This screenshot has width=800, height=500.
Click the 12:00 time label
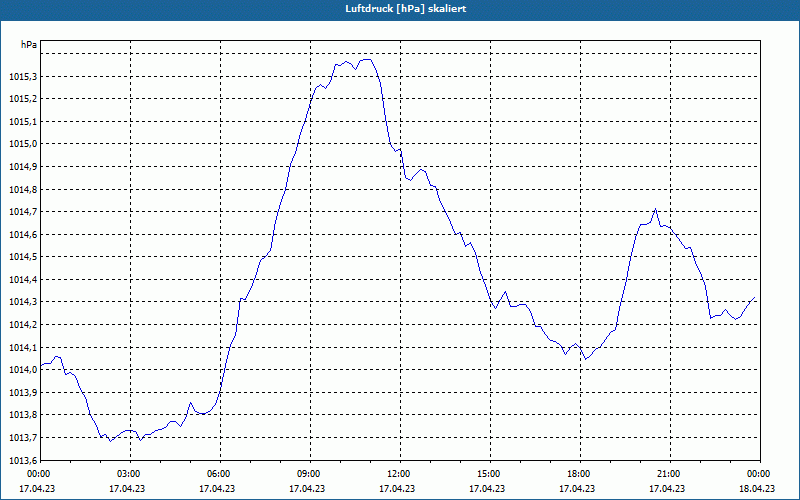398,474
